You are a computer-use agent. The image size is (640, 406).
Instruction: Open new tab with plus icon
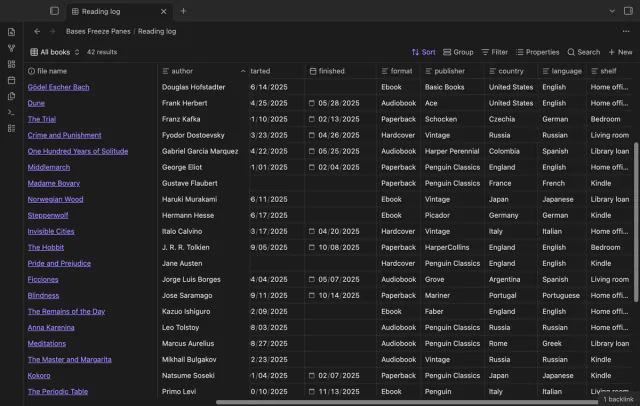[183, 11]
